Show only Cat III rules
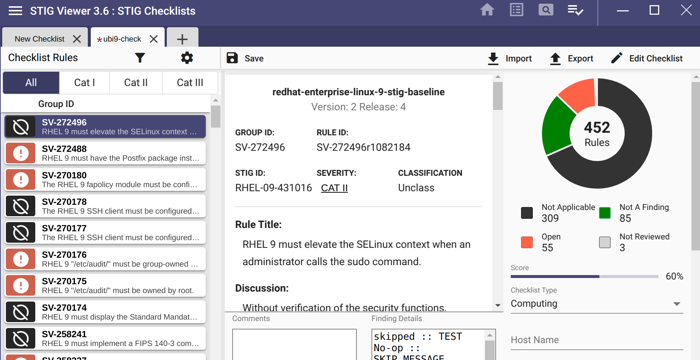 (190, 83)
